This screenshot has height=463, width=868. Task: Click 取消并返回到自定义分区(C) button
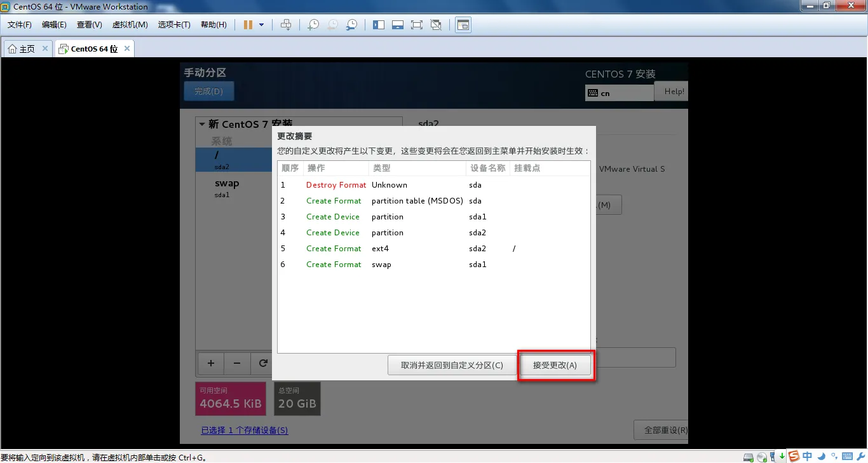pyautogui.click(x=452, y=365)
